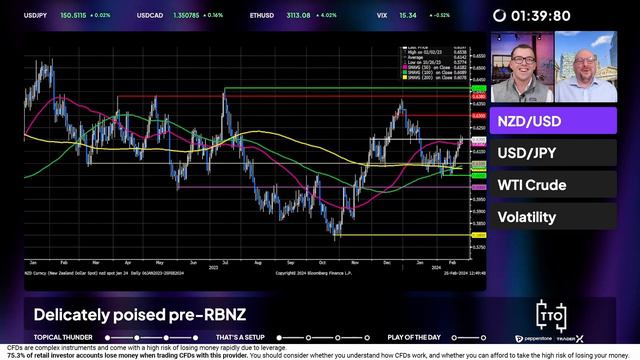Click the Bloomberg Finance copyright text
The image size is (640, 360).
pos(313,273)
